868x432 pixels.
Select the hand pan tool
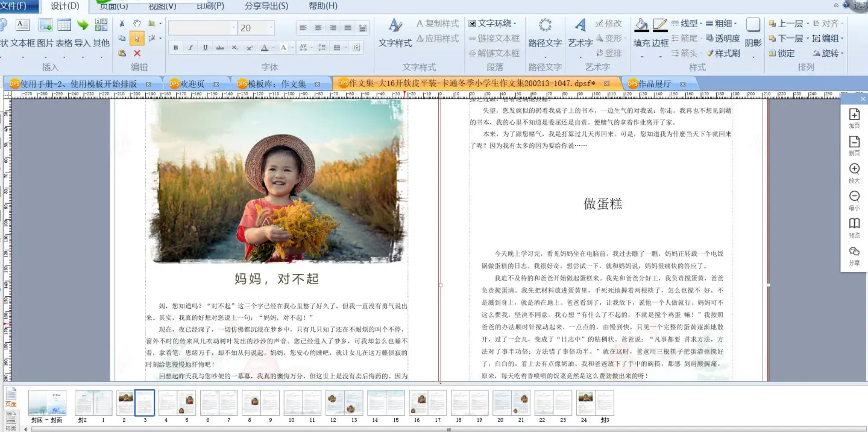pos(137,24)
